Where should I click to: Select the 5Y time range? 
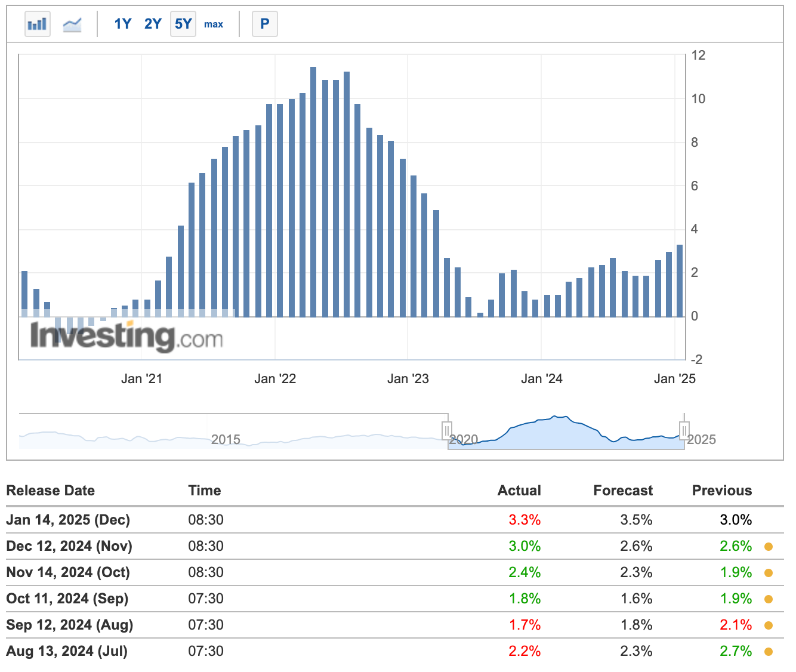tap(183, 24)
